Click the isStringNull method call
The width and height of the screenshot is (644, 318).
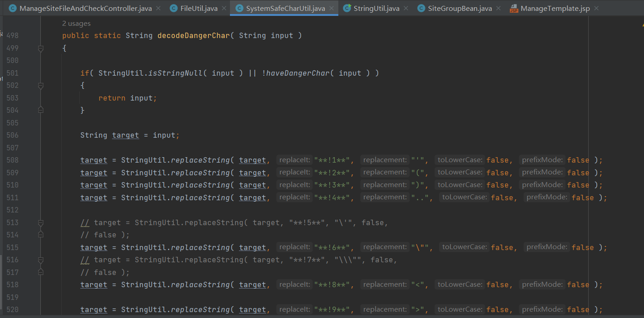pyautogui.click(x=175, y=73)
